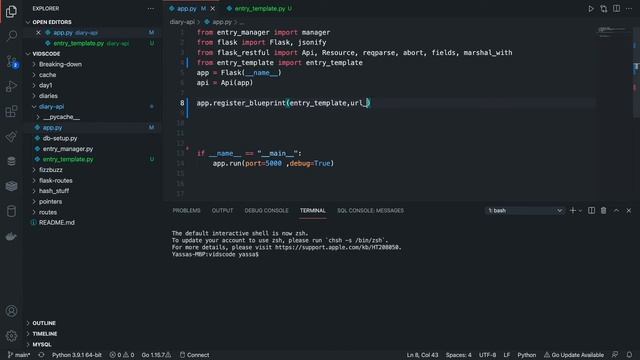Open the Explorer view in activity bar

(11, 11)
